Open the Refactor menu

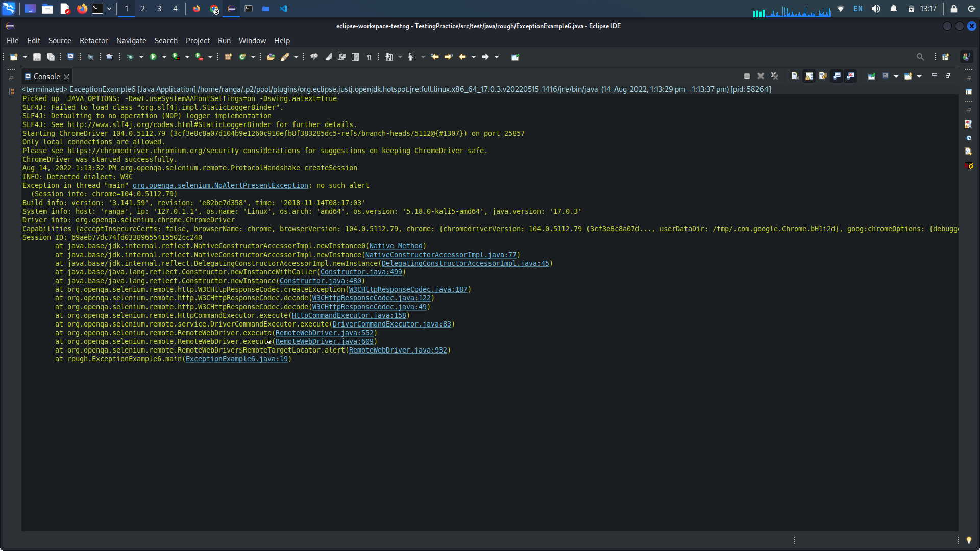[x=93, y=41]
